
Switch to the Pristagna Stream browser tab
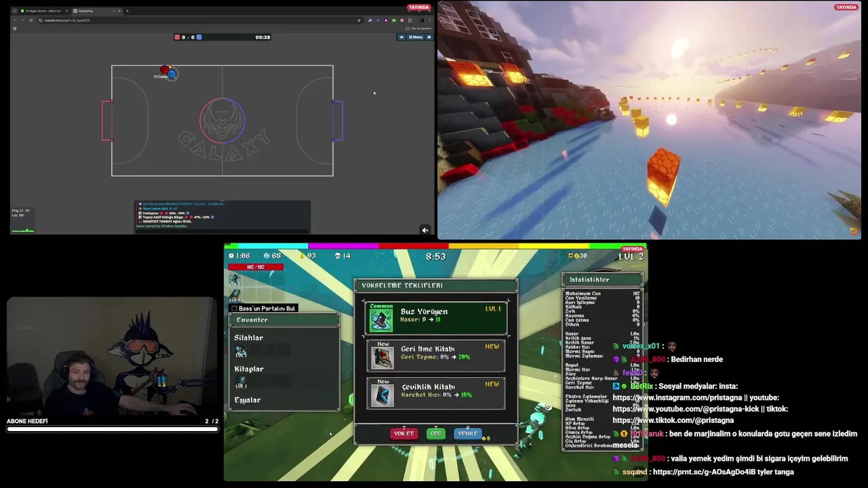[x=44, y=11]
